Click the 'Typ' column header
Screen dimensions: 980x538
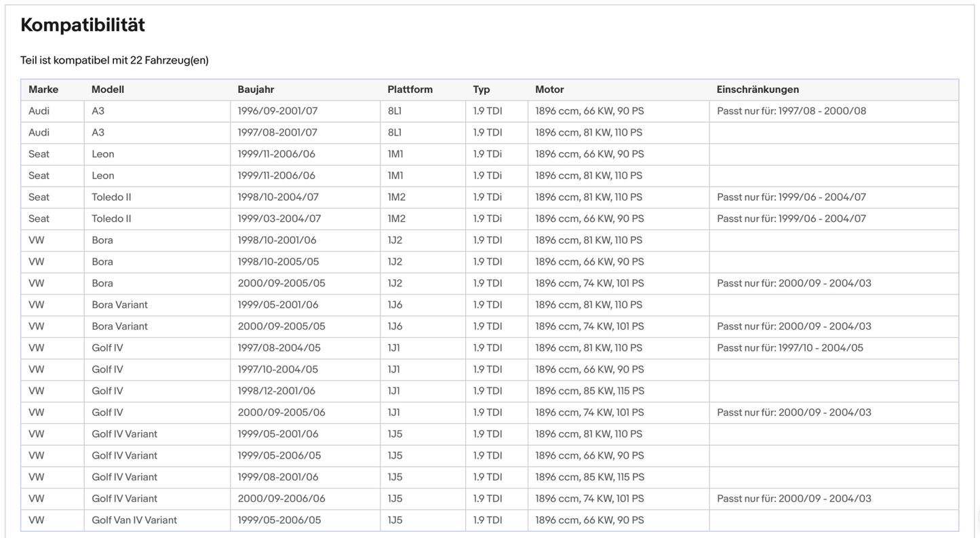coord(481,90)
